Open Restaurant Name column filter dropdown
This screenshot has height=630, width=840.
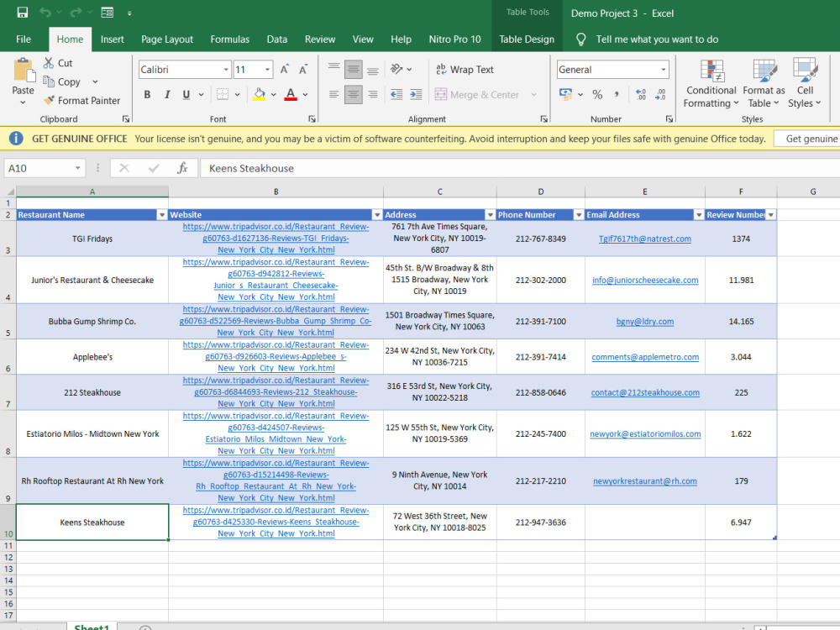pyautogui.click(x=162, y=215)
